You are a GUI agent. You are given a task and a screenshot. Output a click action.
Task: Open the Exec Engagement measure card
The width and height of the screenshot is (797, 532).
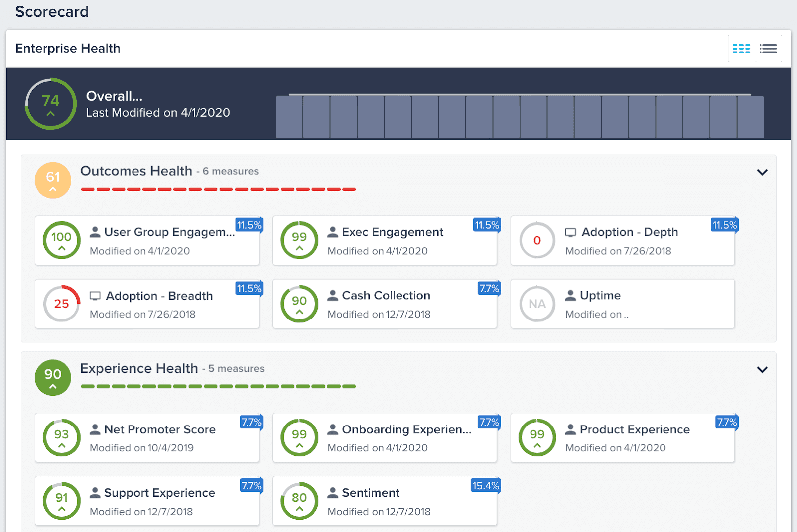[x=392, y=232]
